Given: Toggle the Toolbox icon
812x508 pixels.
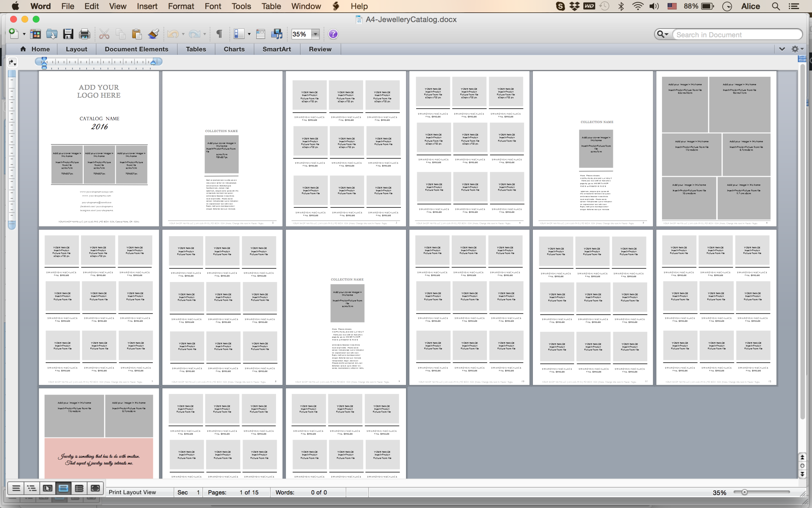Looking at the screenshot, I should [x=260, y=34].
